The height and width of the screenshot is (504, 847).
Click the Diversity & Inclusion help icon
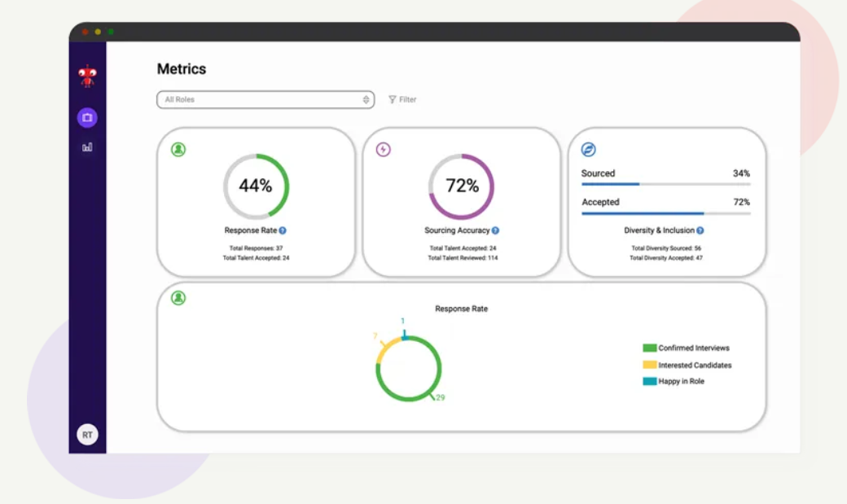pos(700,230)
